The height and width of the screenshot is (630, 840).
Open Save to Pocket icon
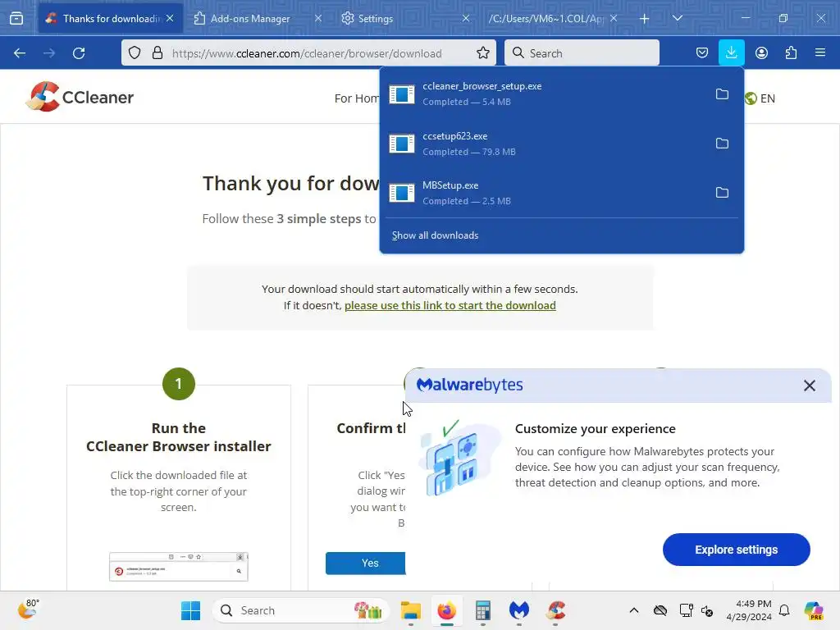[702, 53]
